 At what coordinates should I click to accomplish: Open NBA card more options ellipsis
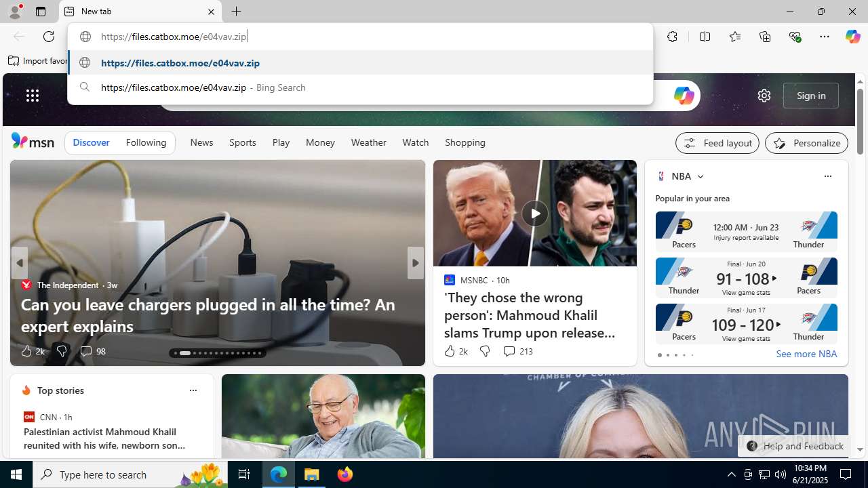click(827, 176)
